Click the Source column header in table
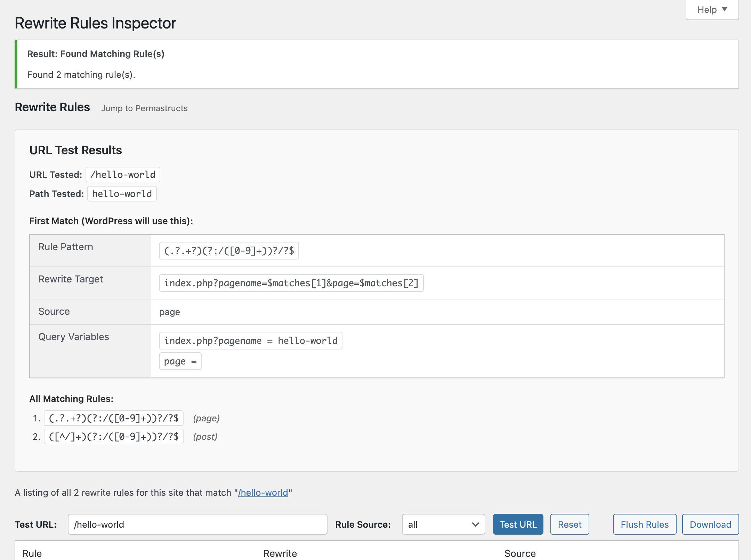 coord(520,553)
